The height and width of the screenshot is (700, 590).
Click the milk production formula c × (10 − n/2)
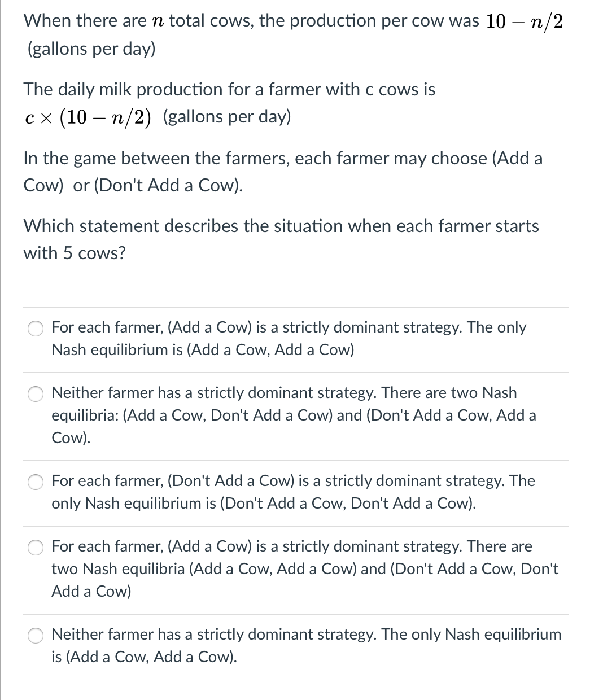pos(88,117)
